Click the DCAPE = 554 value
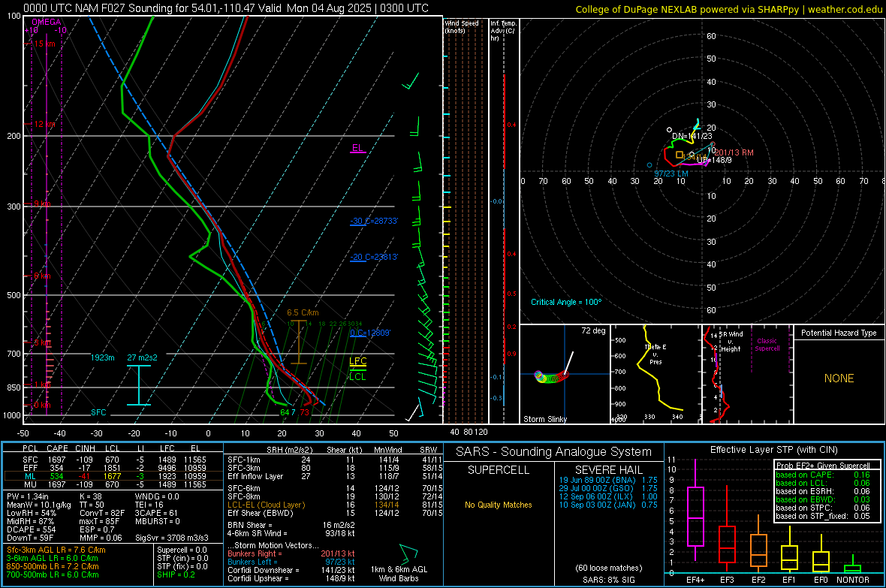This screenshot has height=588, width=886. click(31, 529)
